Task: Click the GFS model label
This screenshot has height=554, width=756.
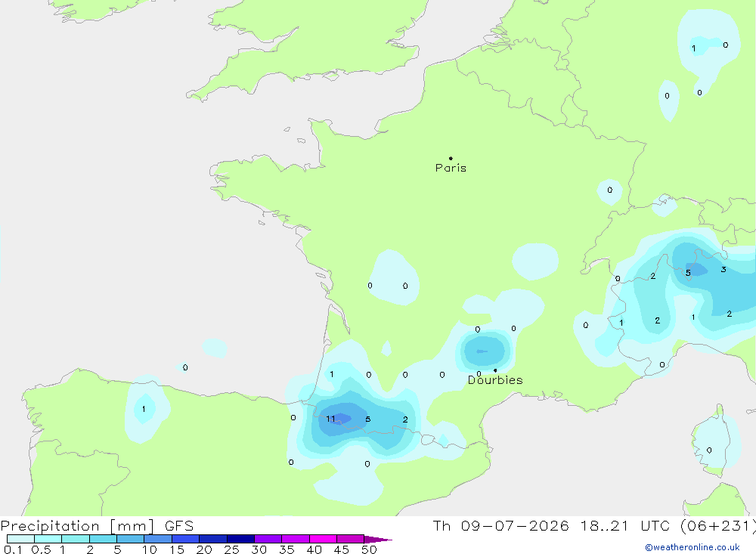Action: (x=179, y=526)
